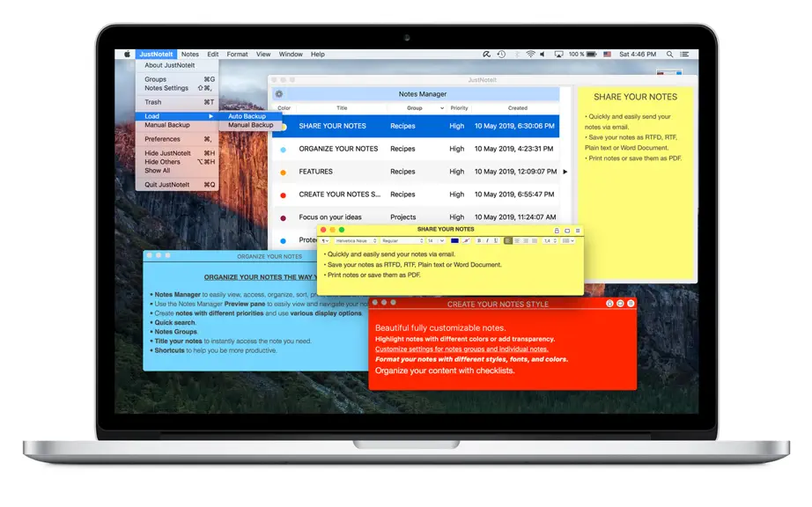Open the Format menu
The image size is (812, 507).
(x=237, y=54)
